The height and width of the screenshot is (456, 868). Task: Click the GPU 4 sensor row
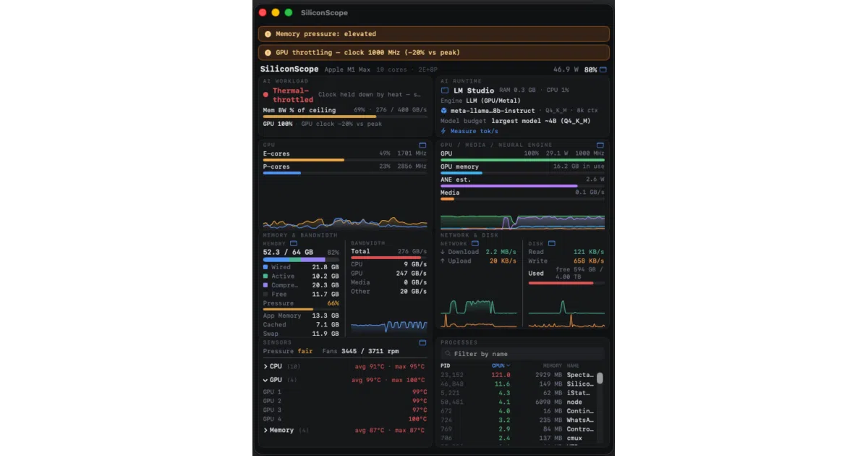pyautogui.click(x=344, y=419)
